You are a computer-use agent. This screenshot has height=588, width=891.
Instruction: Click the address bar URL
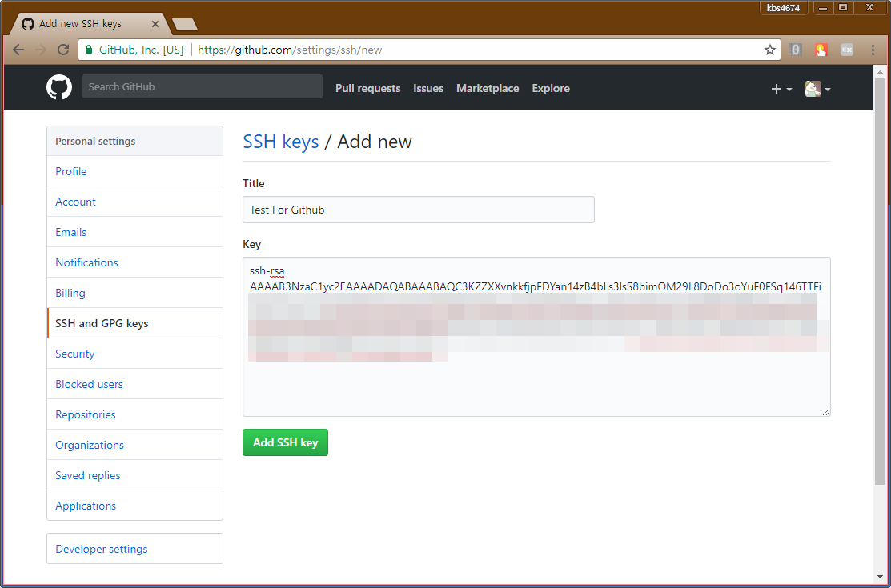(290, 50)
